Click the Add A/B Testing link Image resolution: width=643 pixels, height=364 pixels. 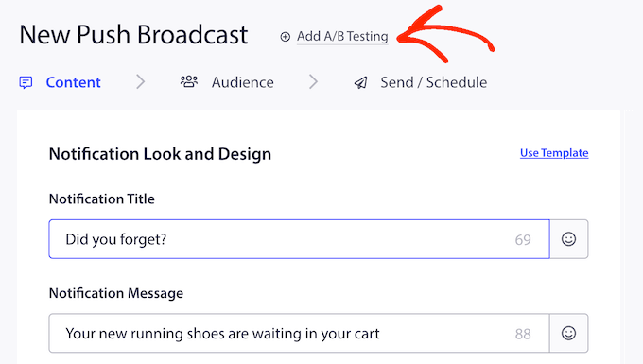point(342,37)
